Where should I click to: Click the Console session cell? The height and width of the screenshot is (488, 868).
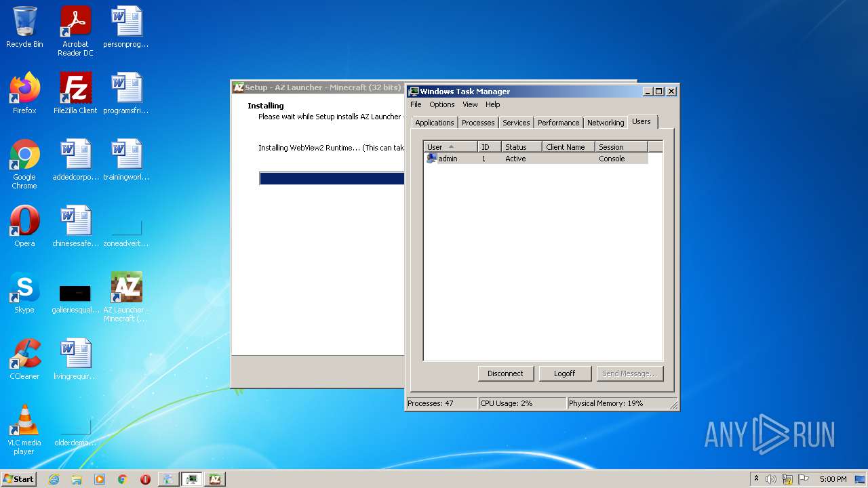612,159
